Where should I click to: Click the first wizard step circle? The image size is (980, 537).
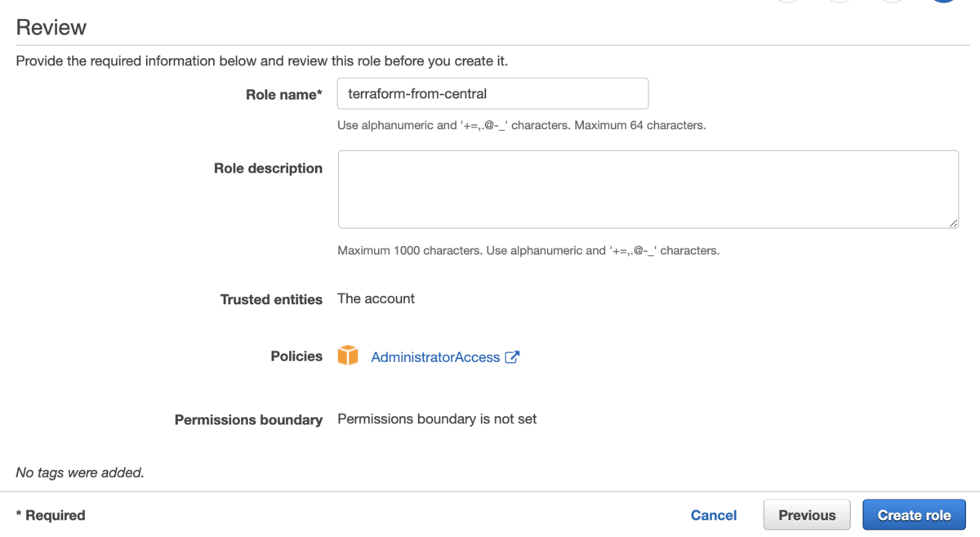tap(788, 1)
